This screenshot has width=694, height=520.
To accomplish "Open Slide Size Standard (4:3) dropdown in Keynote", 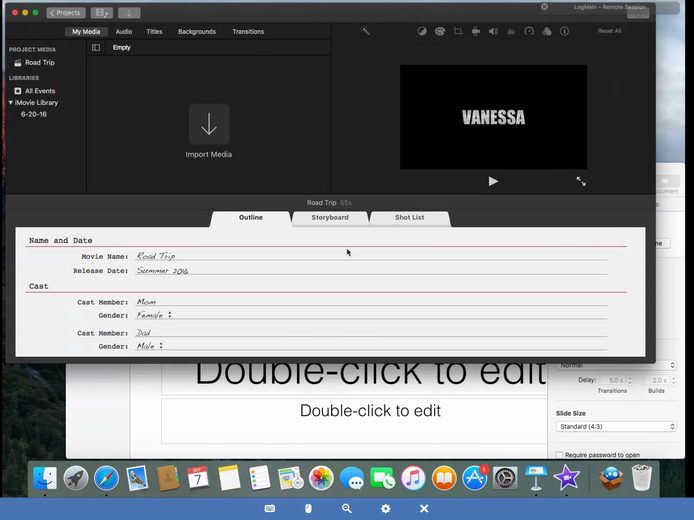I will [616, 427].
